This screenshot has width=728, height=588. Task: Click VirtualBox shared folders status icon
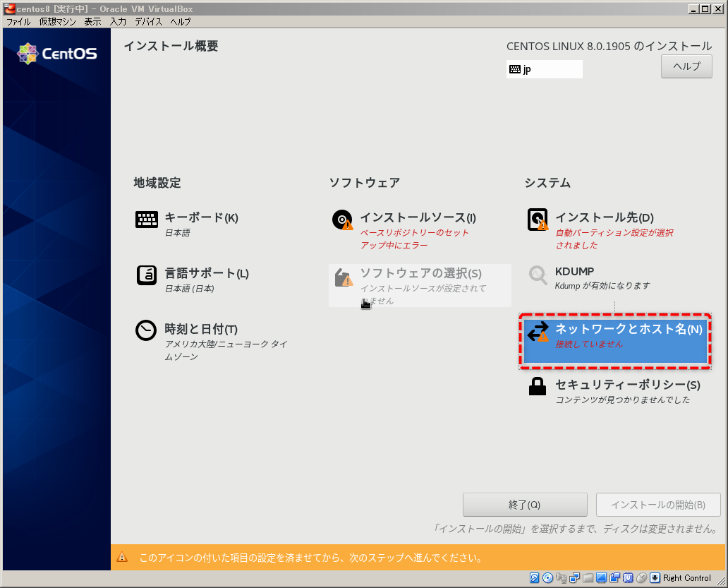point(588,578)
